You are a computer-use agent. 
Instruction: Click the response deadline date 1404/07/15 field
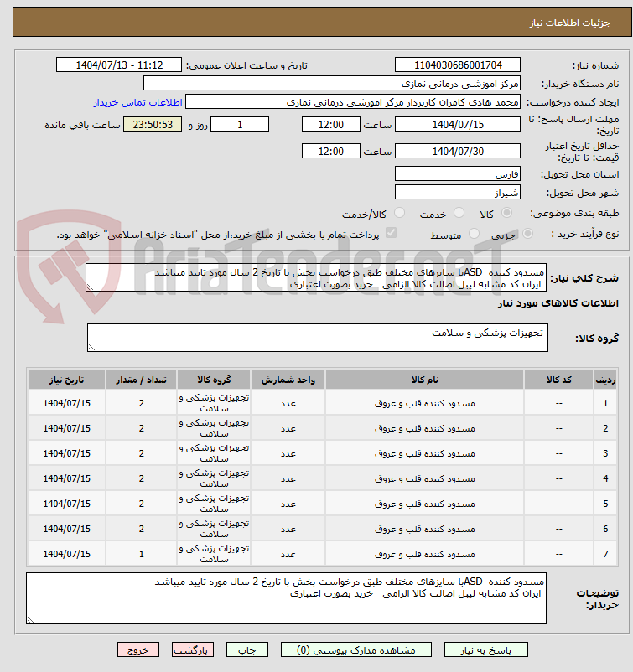tap(458, 125)
